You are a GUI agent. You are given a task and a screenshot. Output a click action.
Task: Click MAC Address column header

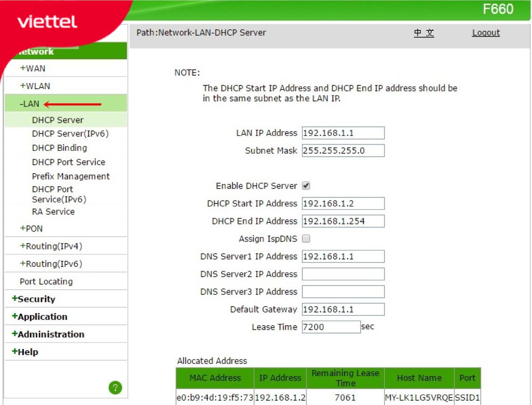click(x=215, y=378)
